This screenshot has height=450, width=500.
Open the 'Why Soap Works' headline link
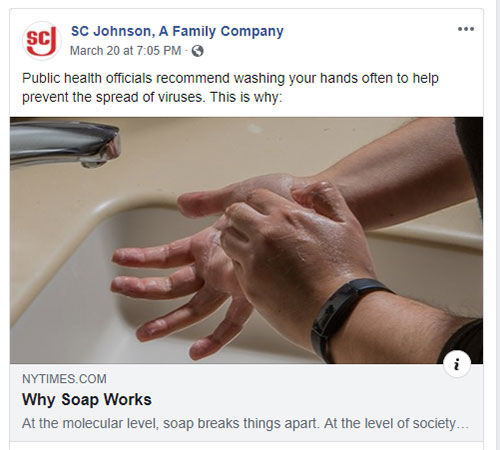click(x=87, y=399)
